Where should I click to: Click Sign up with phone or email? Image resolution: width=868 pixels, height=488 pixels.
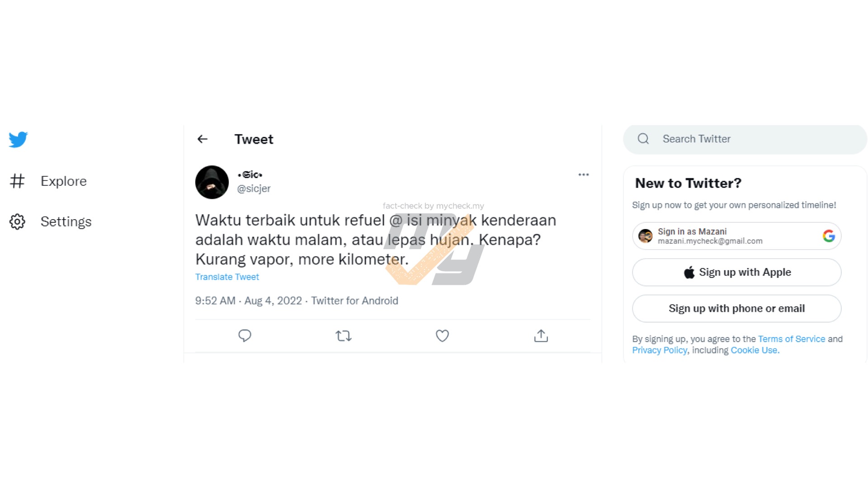(x=736, y=309)
